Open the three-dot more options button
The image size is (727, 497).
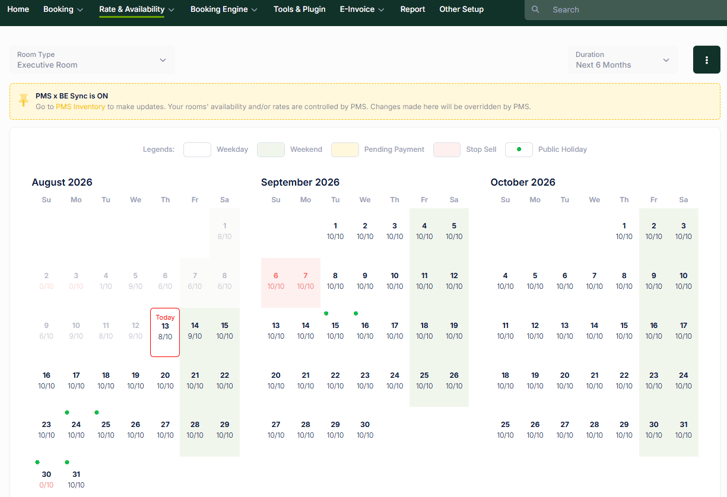706,60
